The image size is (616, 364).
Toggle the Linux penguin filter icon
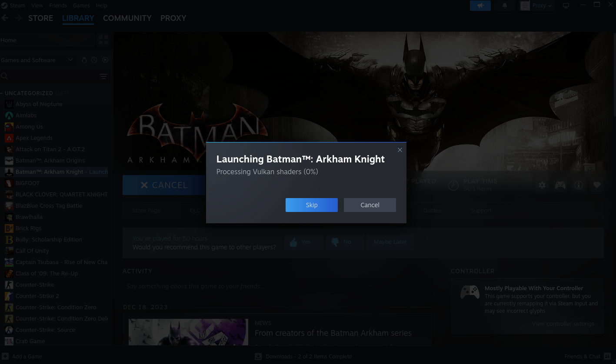(84, 60)
